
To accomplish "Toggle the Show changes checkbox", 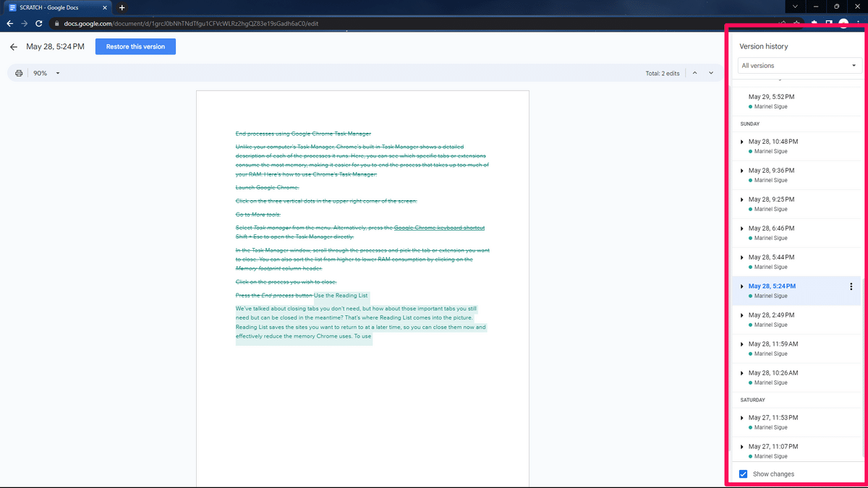I will [x=744, y=474].
